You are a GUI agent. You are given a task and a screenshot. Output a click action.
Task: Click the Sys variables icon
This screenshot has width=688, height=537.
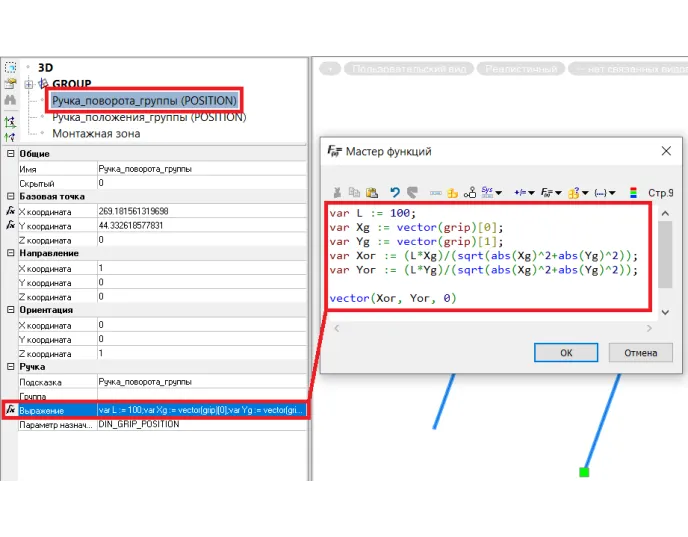[x=487, y=192]
